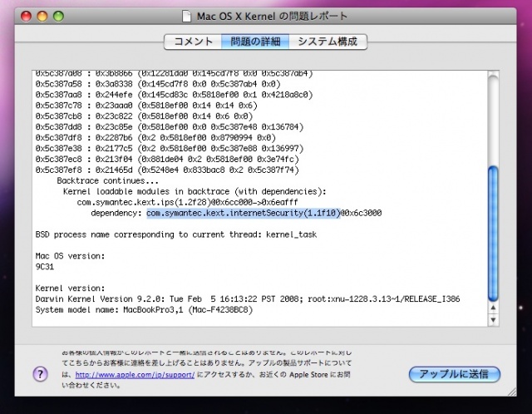Click the blue vertical scrollbar thumb
Screen dimensions: 532x414
(x=493, y=234)
